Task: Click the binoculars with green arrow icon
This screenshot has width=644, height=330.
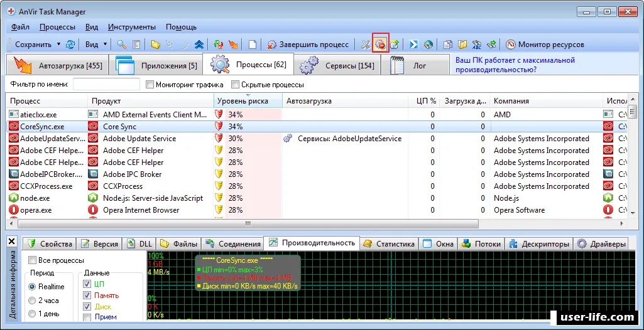Action: (x=491, y=45)
